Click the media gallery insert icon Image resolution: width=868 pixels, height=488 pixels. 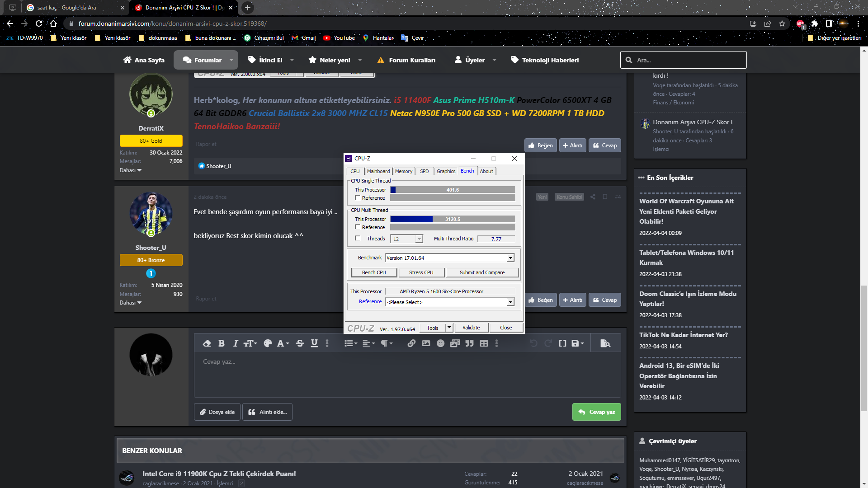point(455,343)
